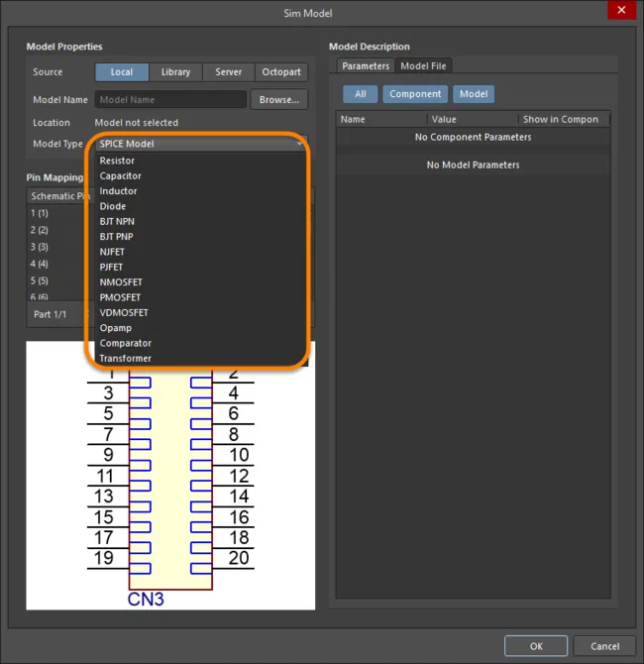The image size is (644, 664).
Task: Choose Comparator from the model type list
Action: [201, 344]
